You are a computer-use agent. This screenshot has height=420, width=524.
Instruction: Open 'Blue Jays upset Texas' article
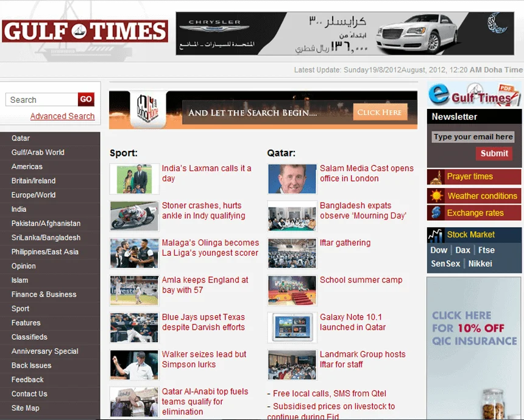tap(204, 322)
